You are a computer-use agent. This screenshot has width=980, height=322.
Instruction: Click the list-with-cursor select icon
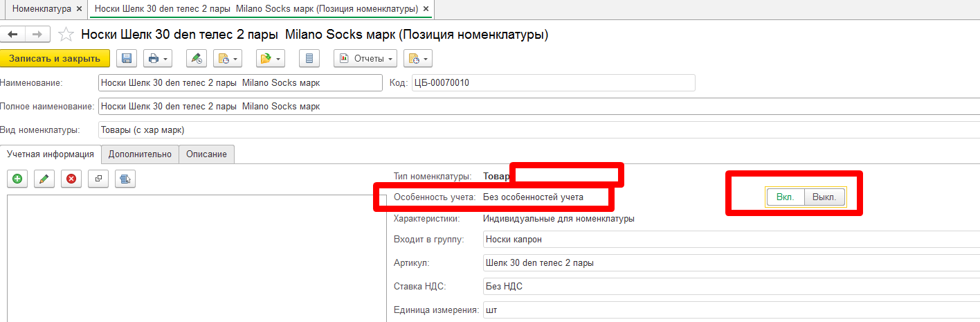[x=125, y=179]
